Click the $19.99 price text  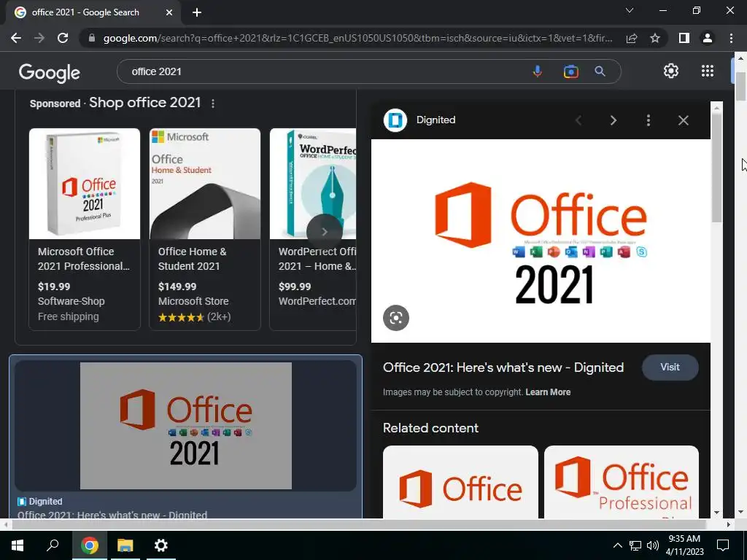pyautogui.click(x=54, y=287)
